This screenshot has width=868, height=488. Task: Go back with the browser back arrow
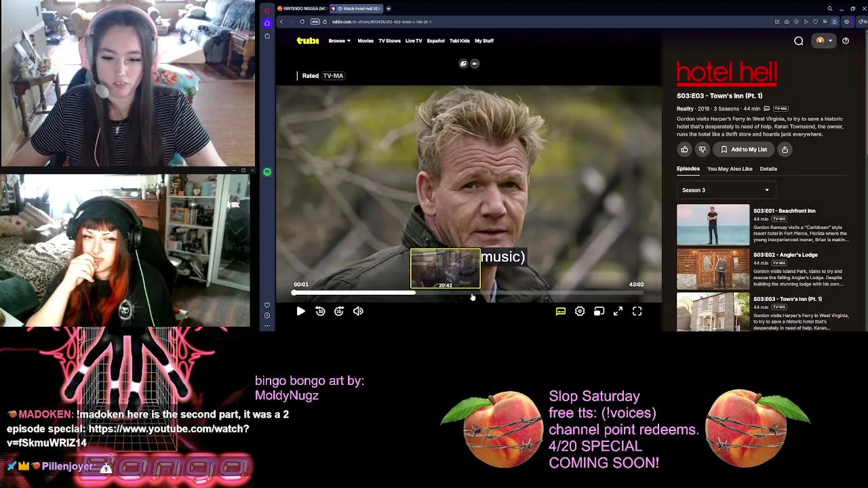pyautogui.click(x=281, y=22)
